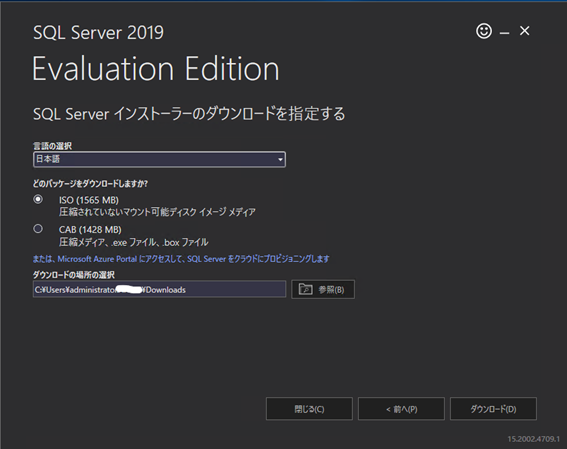The width and height of the screenshot is (567, 449).
Task: Open the Microsoft Azure Portal provisioning link
Action: (181, 259)
